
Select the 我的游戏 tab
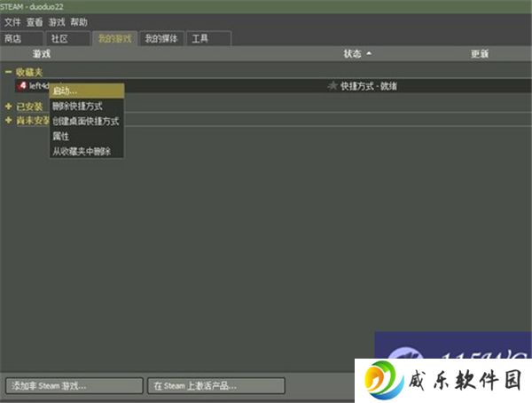click(x=114, y=39)
